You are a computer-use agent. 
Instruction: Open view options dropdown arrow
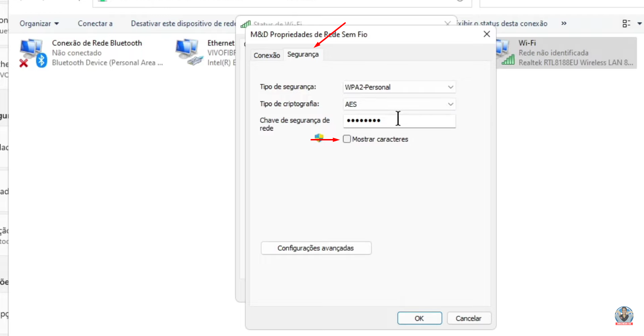640,24
